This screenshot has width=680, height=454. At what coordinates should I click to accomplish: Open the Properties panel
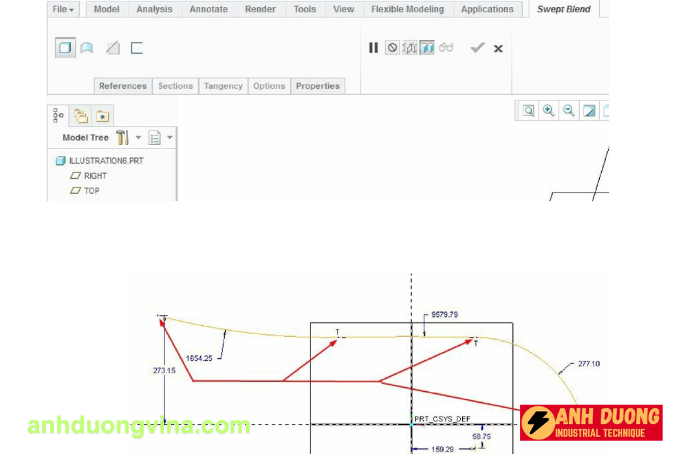point(318,86)
